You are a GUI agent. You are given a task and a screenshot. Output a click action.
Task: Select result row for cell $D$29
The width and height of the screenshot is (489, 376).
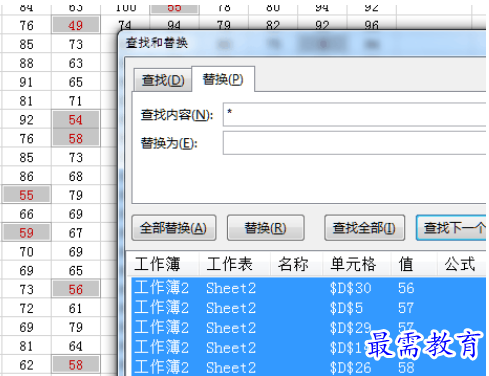[308, 328]
